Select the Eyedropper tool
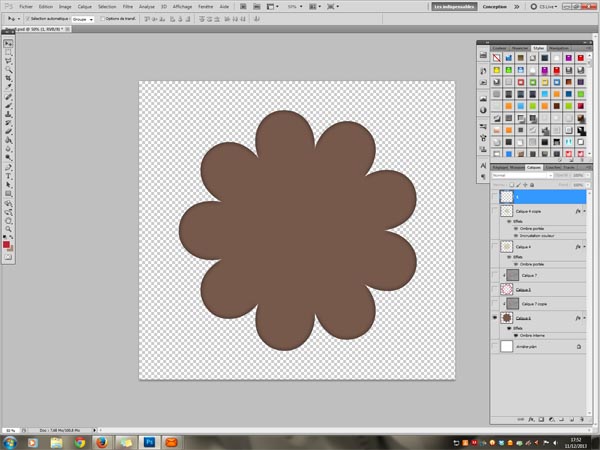Image resolution: width=600 pixels, height=450 pixels. pos(8,87)
